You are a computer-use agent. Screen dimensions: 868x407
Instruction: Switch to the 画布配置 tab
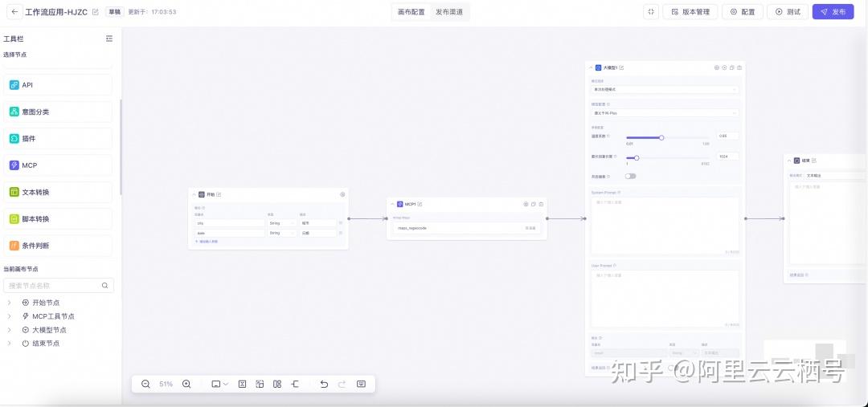point(411,11)
